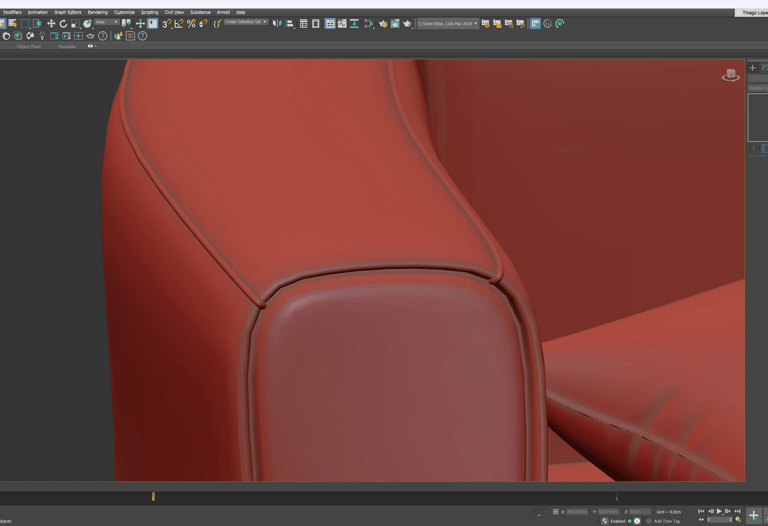Open the Customize menu
The height and width of the screenshot is (526, 768).
coord(124,12)
